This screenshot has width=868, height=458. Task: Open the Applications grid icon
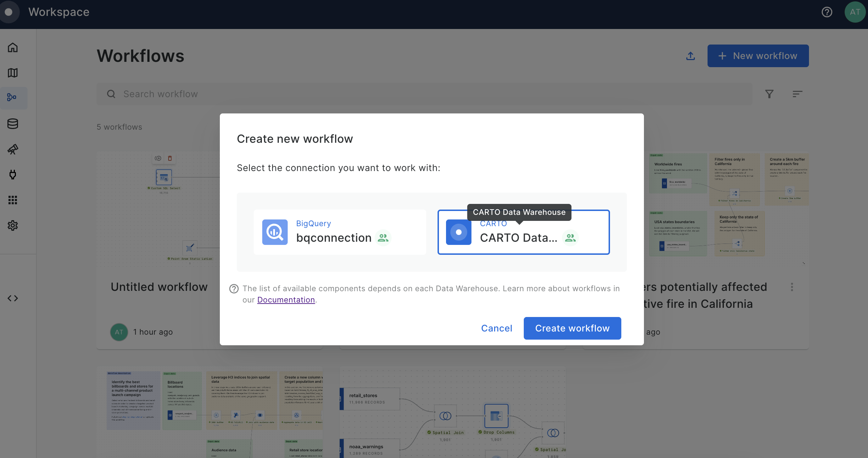click(x=13, y=200)
